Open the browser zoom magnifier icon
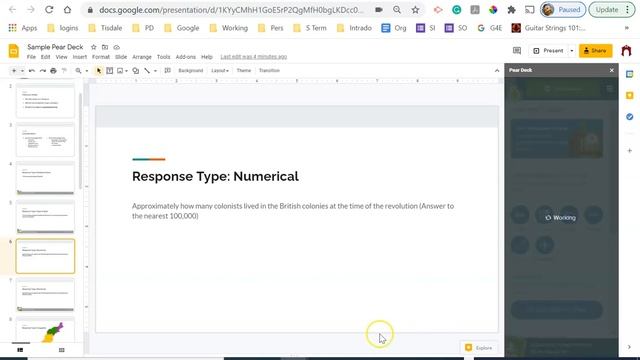Viewport: 640px width, 360px height. point(397,10)
